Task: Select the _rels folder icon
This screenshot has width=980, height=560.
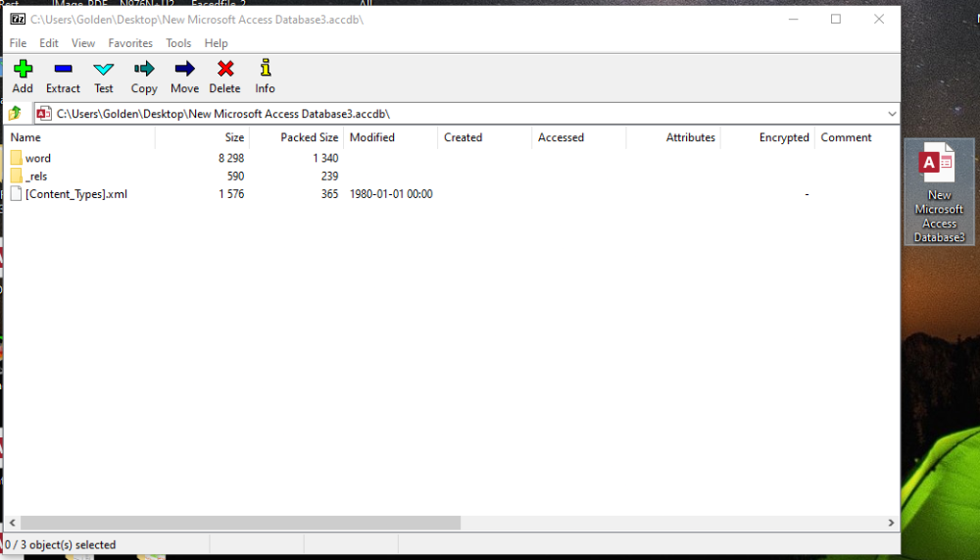Action: [17, 176]
